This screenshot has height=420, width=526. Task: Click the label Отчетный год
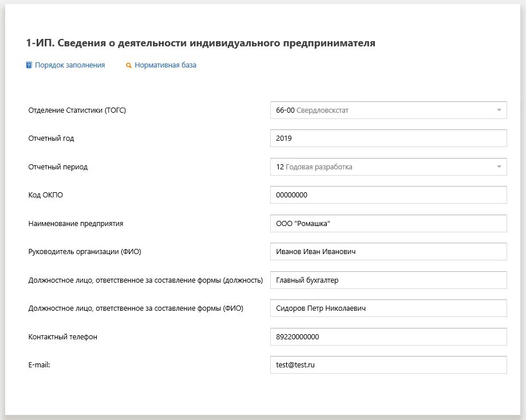click(51, 138)
